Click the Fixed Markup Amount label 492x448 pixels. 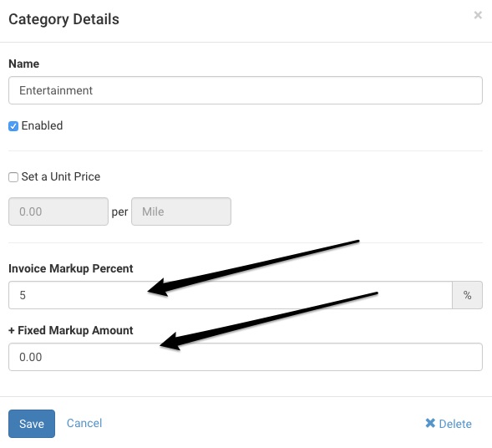[x=71, y=330]
